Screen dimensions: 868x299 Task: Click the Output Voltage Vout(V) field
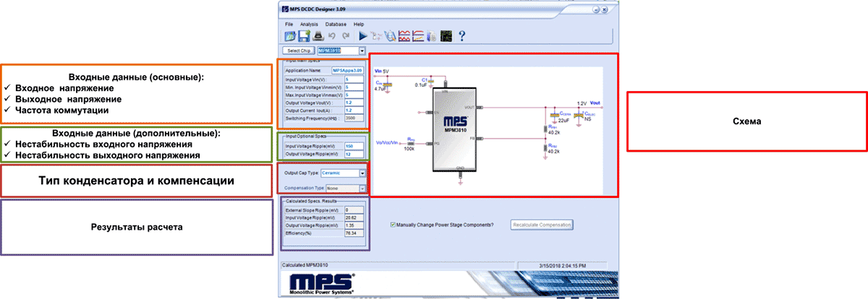(354, 103)
